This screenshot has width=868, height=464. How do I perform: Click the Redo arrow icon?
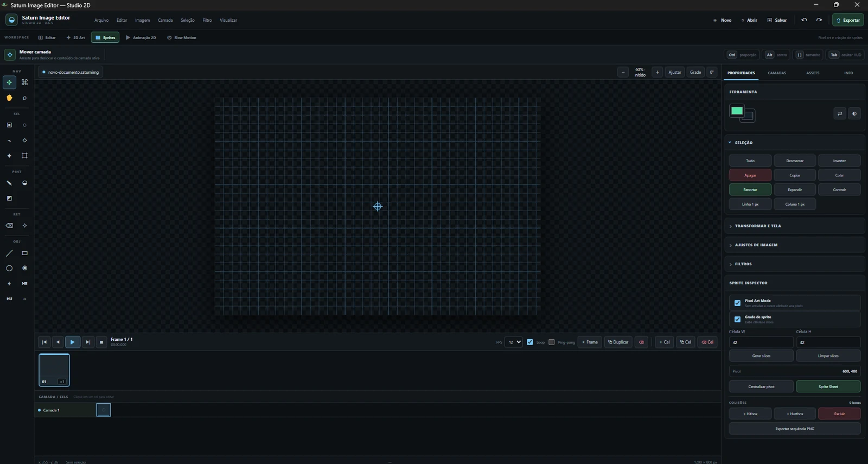(x=819, y=20)
